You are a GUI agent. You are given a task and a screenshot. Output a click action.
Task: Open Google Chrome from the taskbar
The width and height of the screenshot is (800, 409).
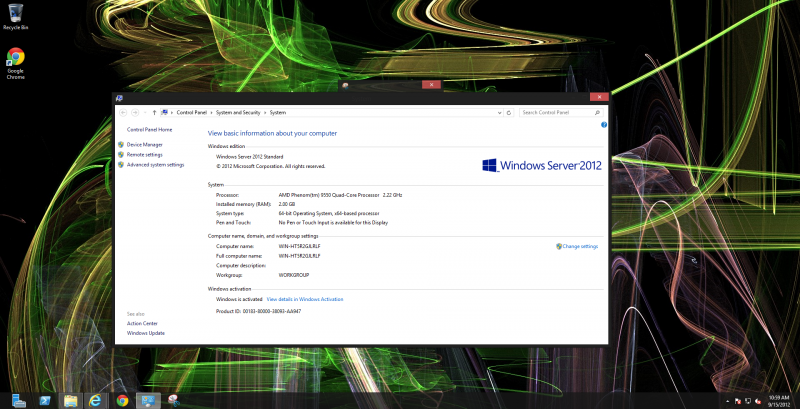(122, 401)
